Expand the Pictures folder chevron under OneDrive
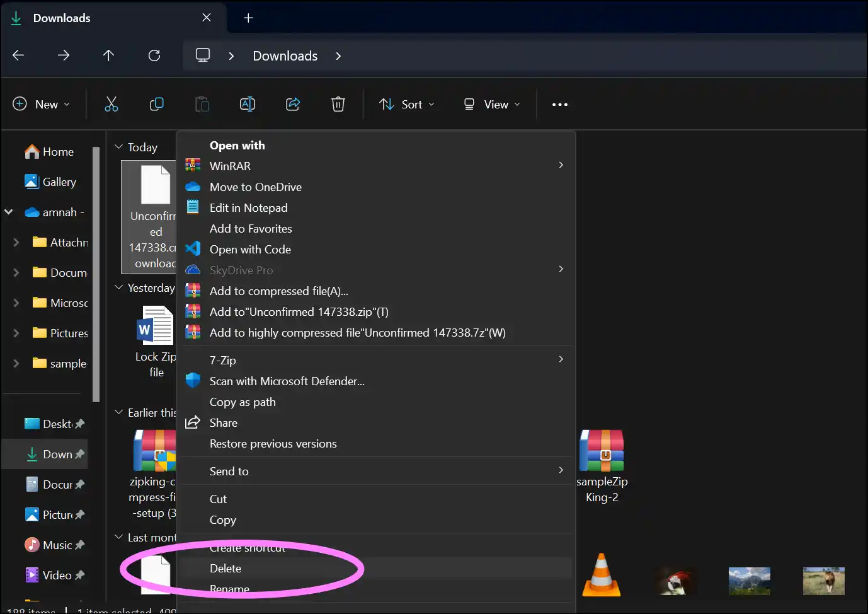Screen dimensions: 868x614 click(16, 333)
